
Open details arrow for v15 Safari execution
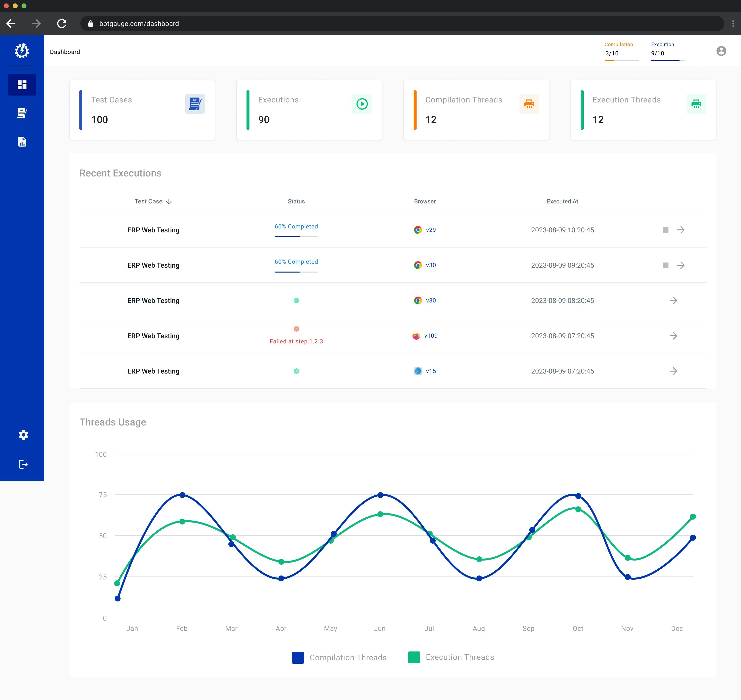pos(673,371)
